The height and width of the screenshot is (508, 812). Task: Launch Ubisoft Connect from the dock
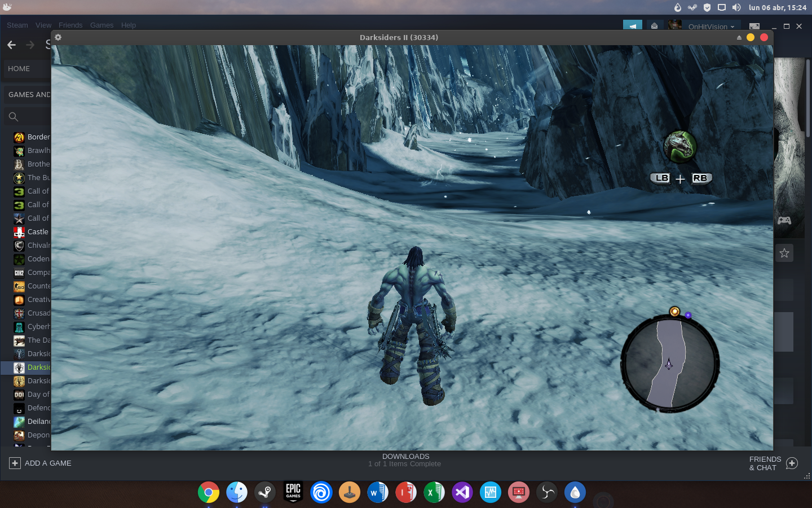point(321,492)
